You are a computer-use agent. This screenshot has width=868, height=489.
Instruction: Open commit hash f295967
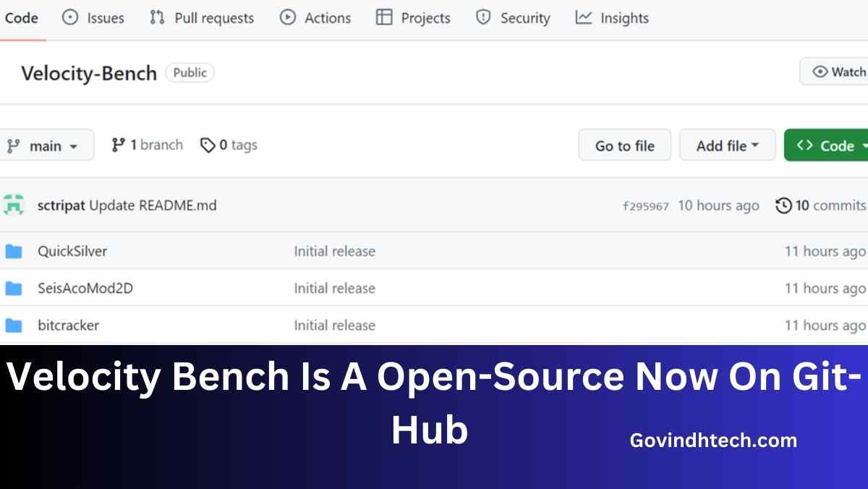pos(645,206)
